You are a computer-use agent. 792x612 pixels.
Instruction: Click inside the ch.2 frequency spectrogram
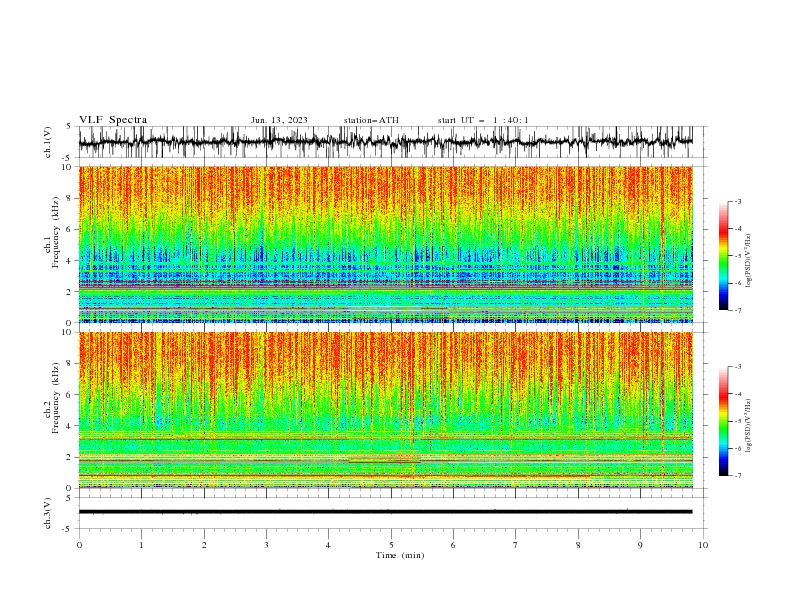click(385, 410)
